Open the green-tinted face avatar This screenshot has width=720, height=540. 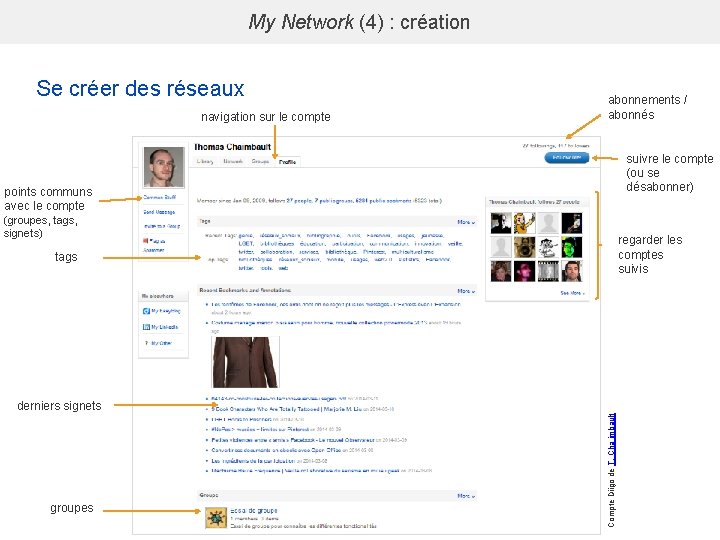[x=572, y=247]
